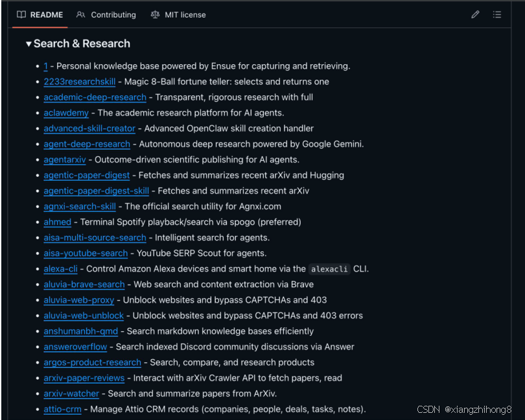
Task: Open the MIT license tab
Action: click(184, 14)
